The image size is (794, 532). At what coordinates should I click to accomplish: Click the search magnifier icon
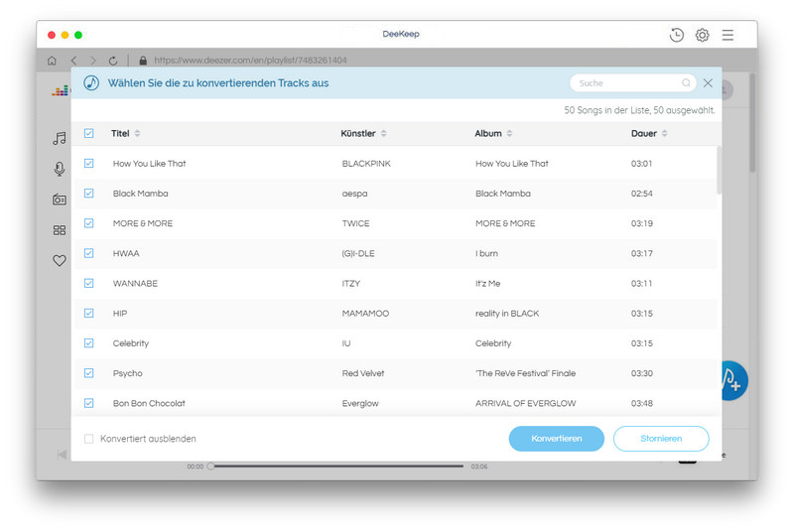pyautogui.click(x=686, y=83)
